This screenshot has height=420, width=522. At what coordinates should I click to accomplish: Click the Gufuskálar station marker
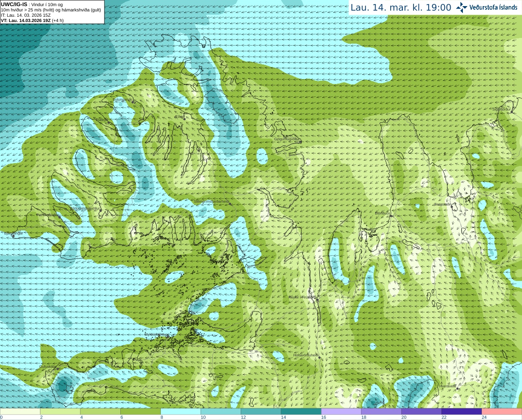pyautogui.click(x=58, y=369)
